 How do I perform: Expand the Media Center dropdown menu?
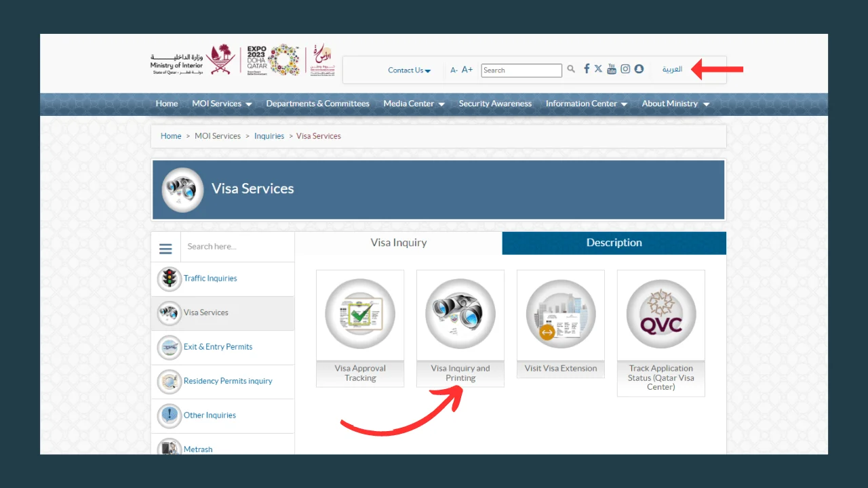(x=414, y=104)
